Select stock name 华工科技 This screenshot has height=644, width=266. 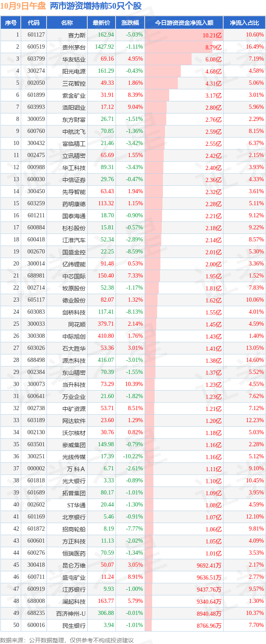74,168
